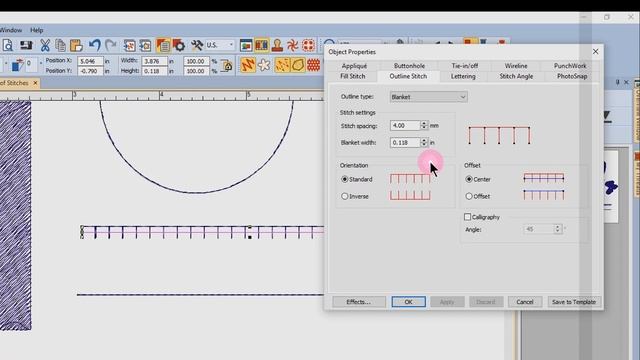Click the Discard button
The width and height of the screenshot is (640, 360).
(486, 302)
